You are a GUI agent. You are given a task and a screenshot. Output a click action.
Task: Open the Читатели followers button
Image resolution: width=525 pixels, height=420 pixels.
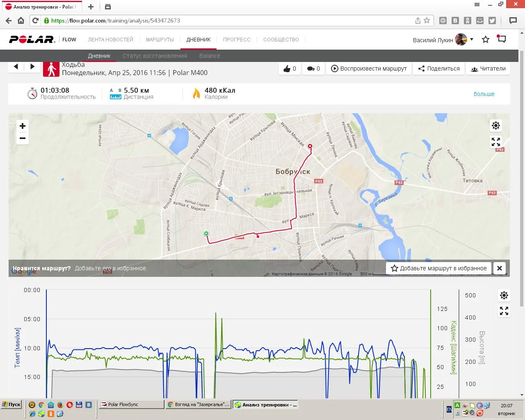click(488, 68)
